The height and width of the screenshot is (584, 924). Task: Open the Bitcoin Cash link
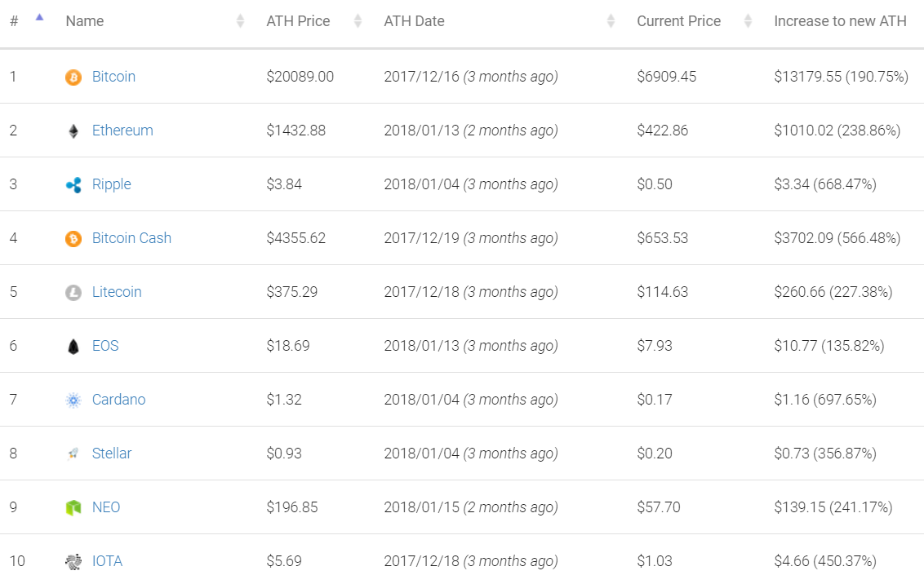131,238
